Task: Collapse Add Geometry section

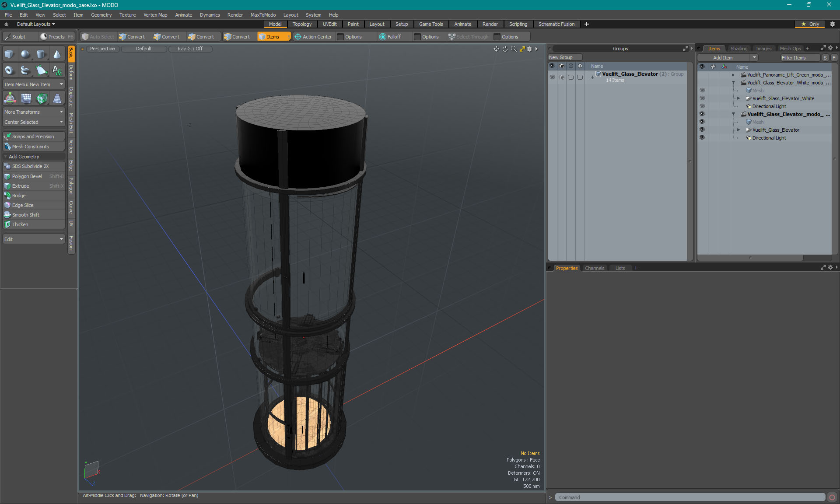Action: point(6,157)
